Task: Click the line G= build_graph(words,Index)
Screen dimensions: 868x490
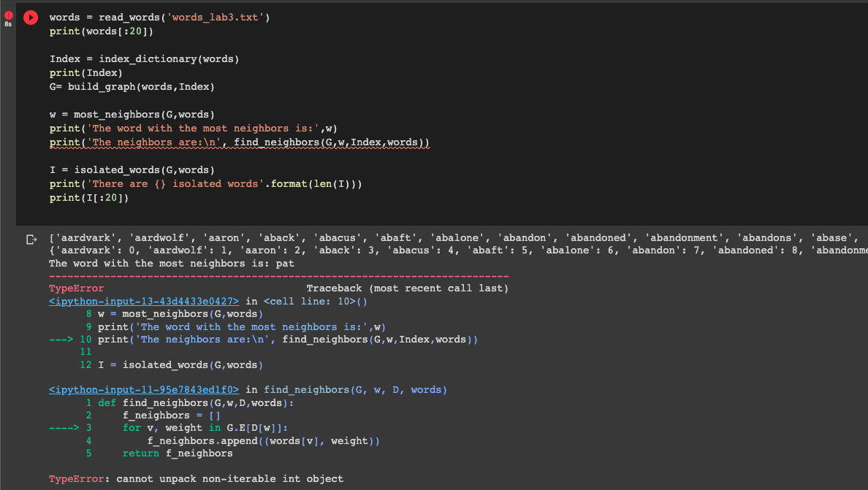Action: (132, 86)
